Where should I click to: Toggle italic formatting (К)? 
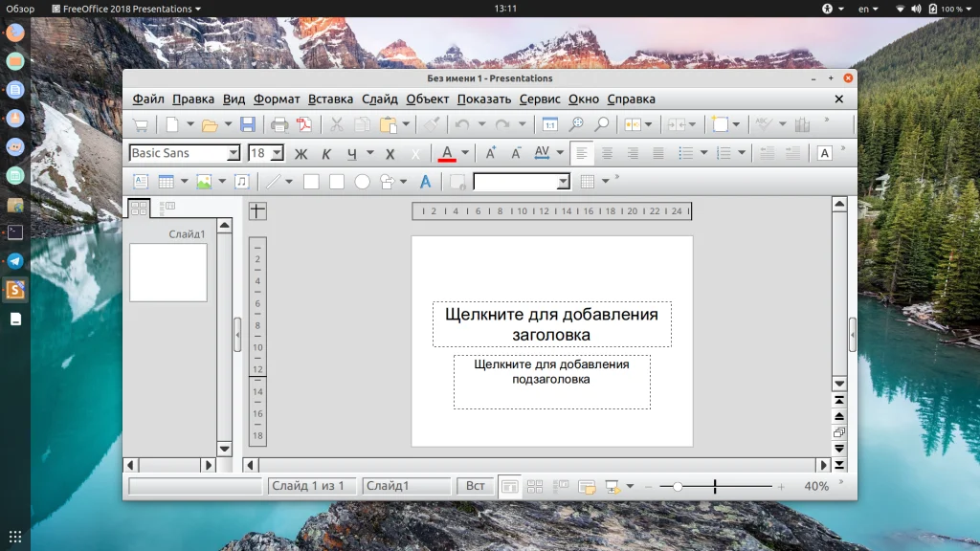326,153
